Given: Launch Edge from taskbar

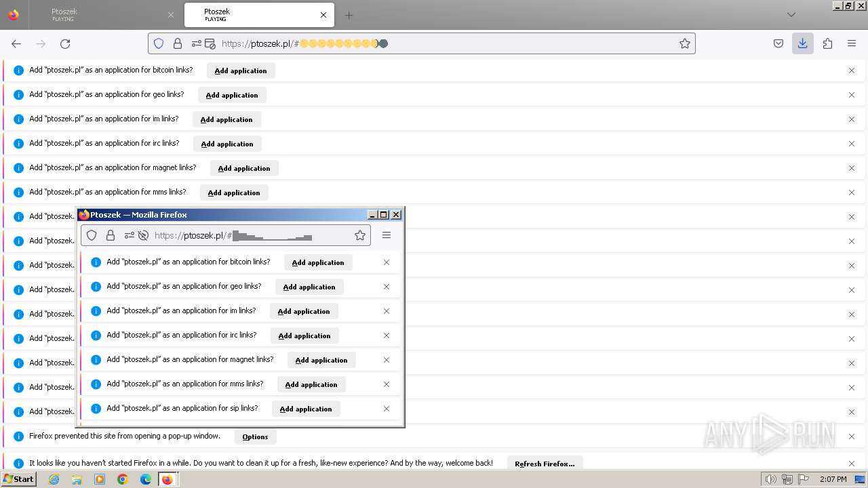Looking at the screenshot, I should (x=145, y=479).
